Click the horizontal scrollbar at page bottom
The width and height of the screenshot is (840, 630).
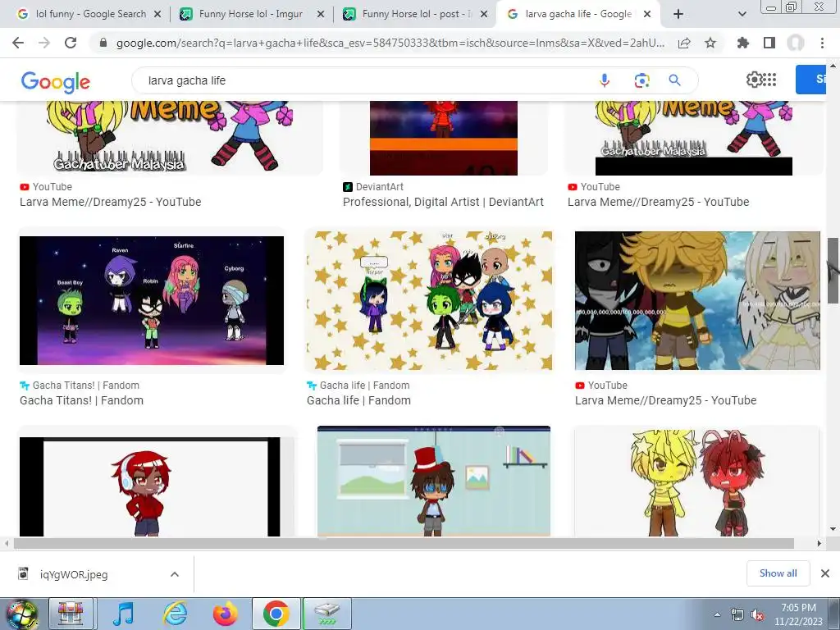(404, 543)
